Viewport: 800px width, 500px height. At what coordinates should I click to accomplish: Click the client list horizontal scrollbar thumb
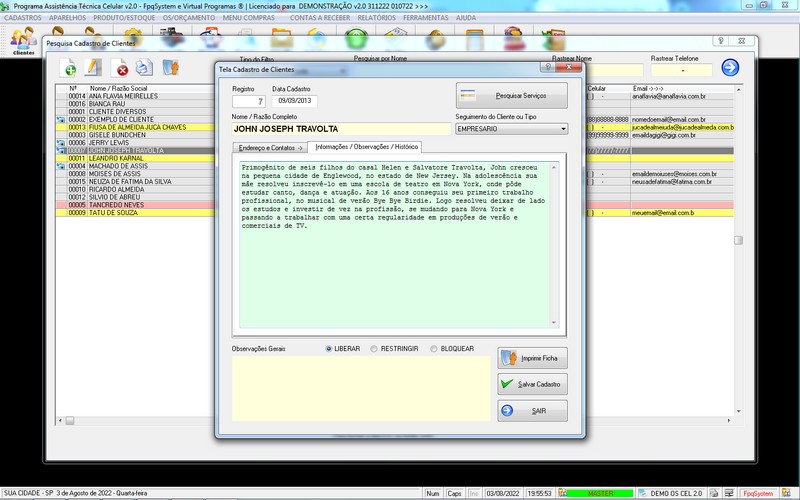(x=70, y=420)
